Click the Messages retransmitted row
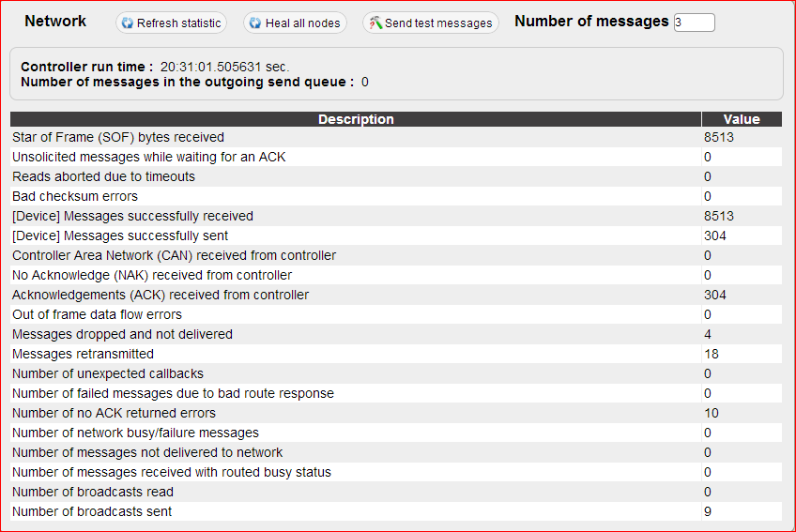Screen dimensions: 796x532 pyautogui.click(x=396, y=354)
